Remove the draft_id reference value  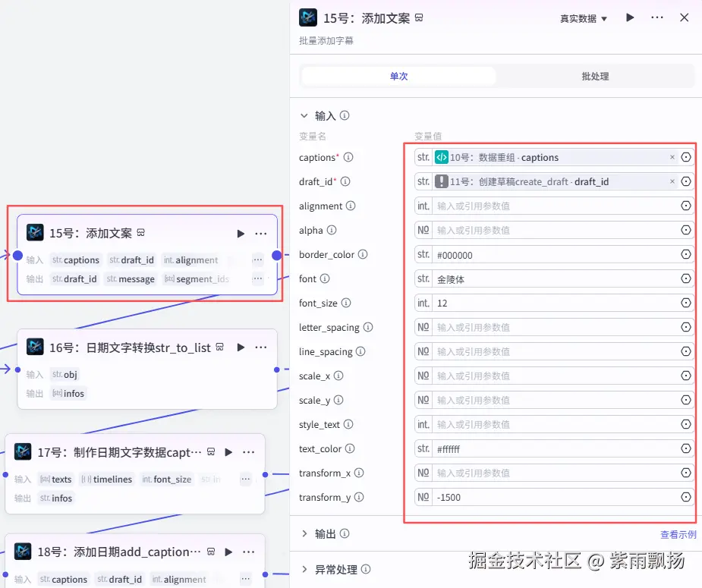tap(672, 181)
